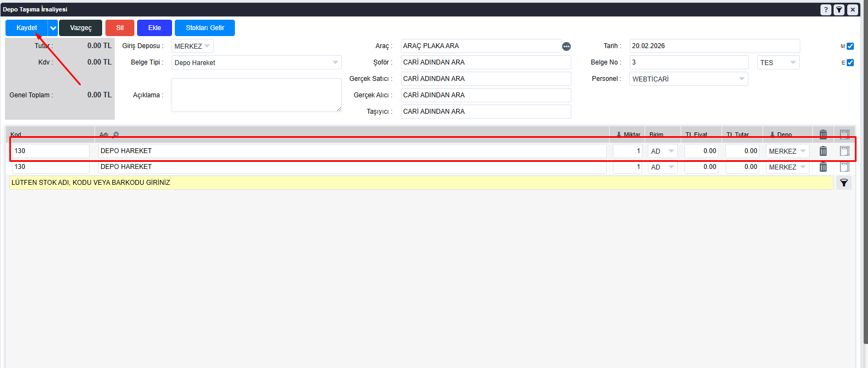Uncheck the M checkbox
868x368 pixels.
850,46
